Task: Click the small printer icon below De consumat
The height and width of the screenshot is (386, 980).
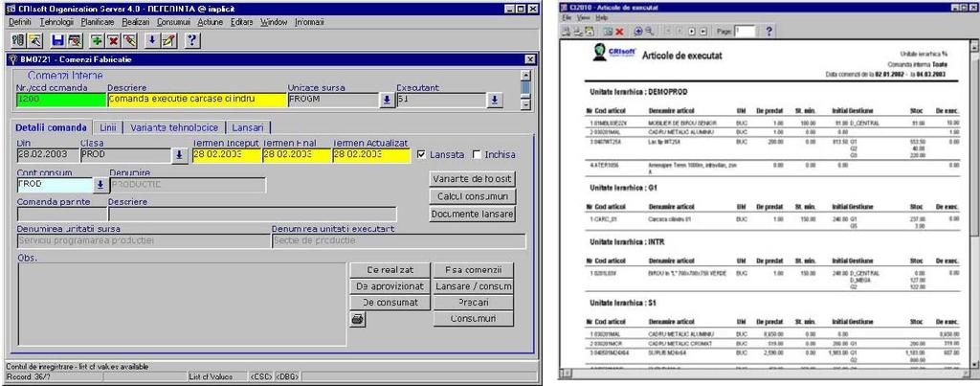Action: (x=358, y=318)
